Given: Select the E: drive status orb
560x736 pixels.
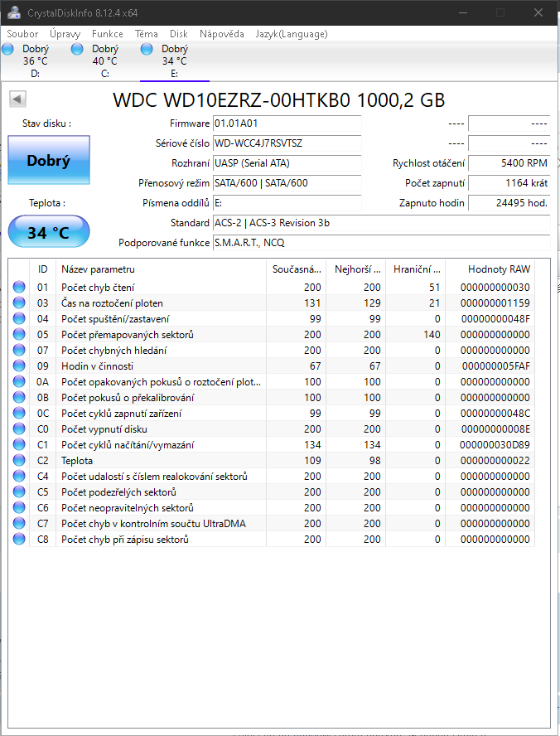Looking at the screenshot, I should coord(147,49).
